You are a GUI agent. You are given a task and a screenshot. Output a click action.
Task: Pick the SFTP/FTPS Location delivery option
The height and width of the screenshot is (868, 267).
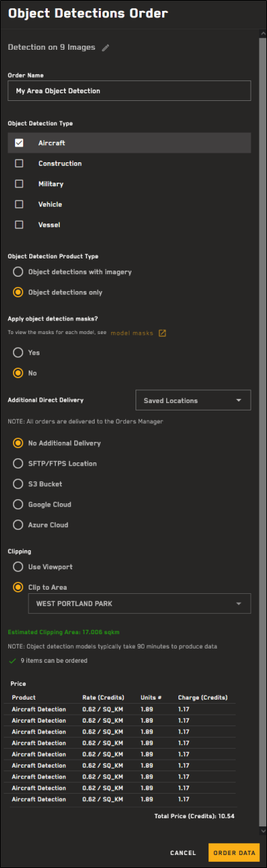[x=18, y=464]
